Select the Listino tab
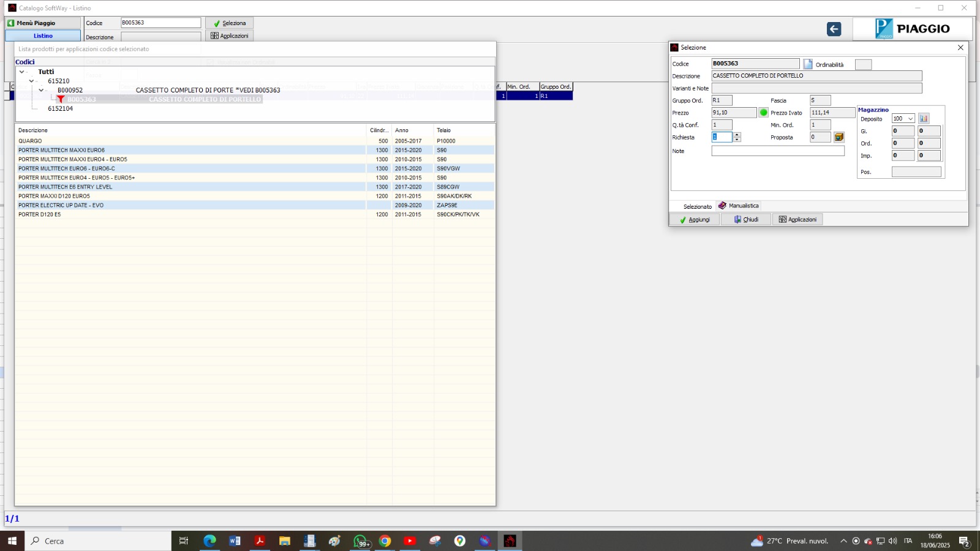This screenshot has height=551, width=980. (43, 36)
